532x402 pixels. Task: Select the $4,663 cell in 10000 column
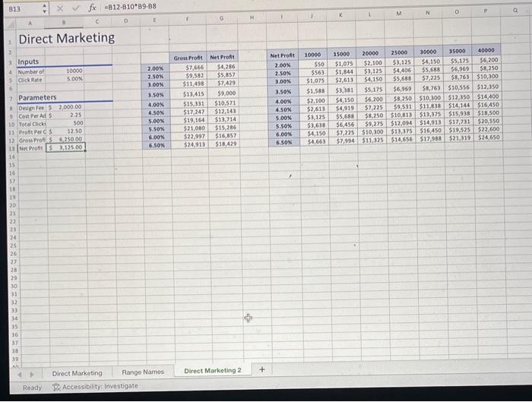(x=313, y=142)
